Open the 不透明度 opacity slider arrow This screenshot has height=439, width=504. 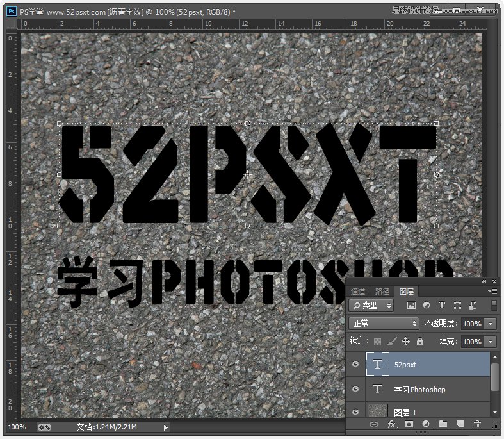pyautogui.click(x=491, y=324)
